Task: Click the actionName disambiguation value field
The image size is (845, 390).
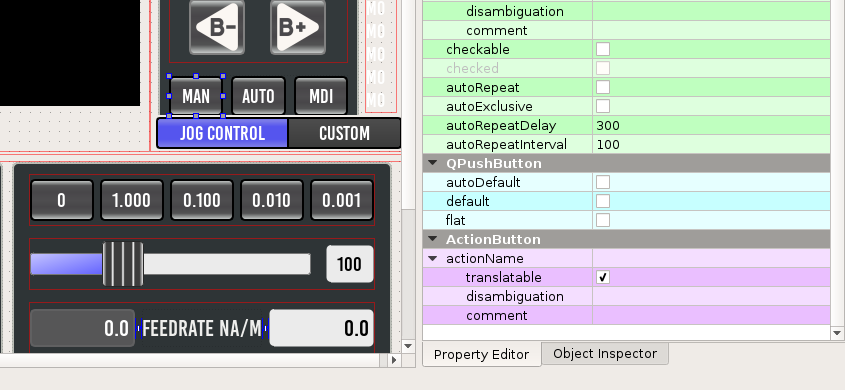Action: point(711,296)
